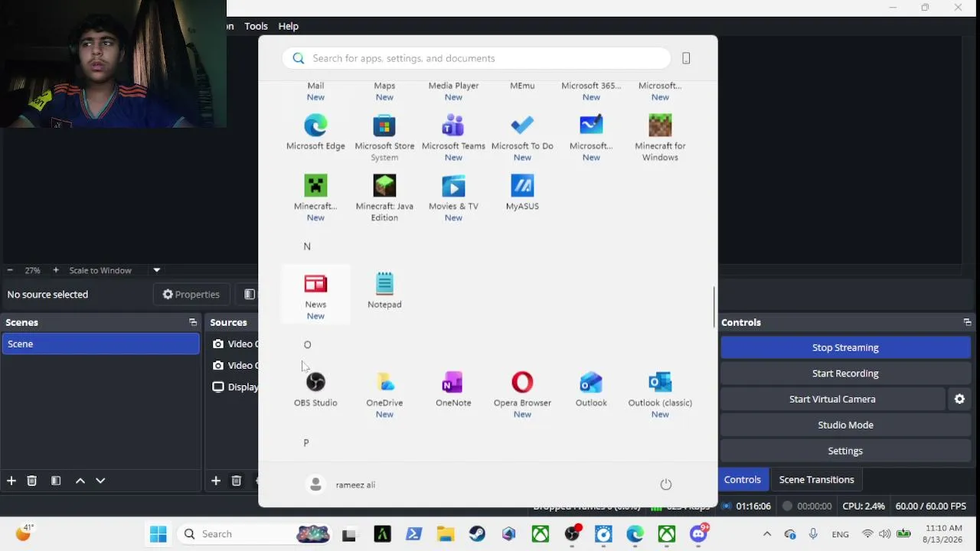Show hidden system tray icons
The height and width of the screenshot is (551, 980).
pos(767,534)
